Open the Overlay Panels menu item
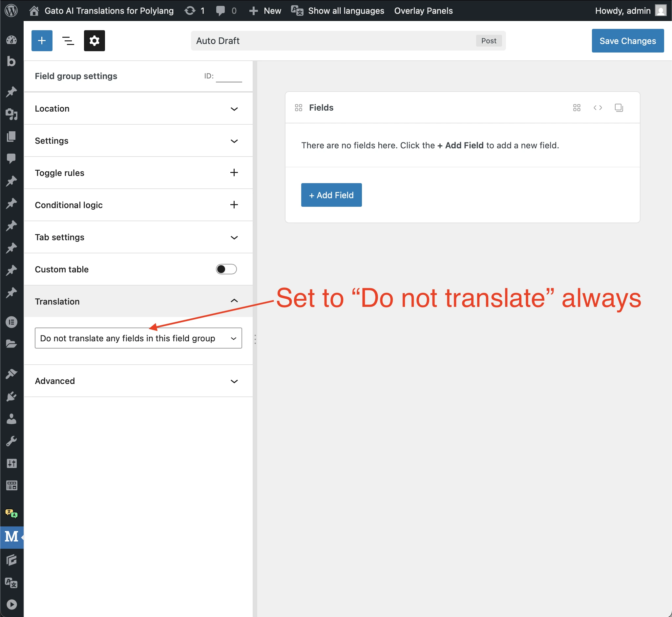Image resolution: width=672 pixels, height=617 pixels. click(x=423, y=11)
